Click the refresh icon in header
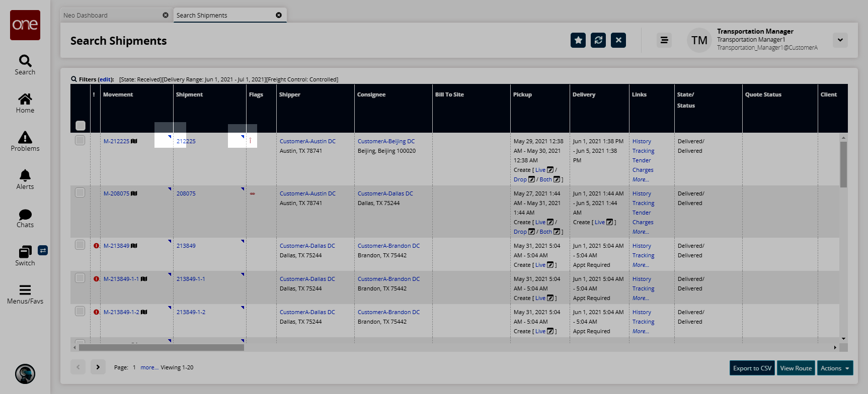 click(x=598, y=40)
